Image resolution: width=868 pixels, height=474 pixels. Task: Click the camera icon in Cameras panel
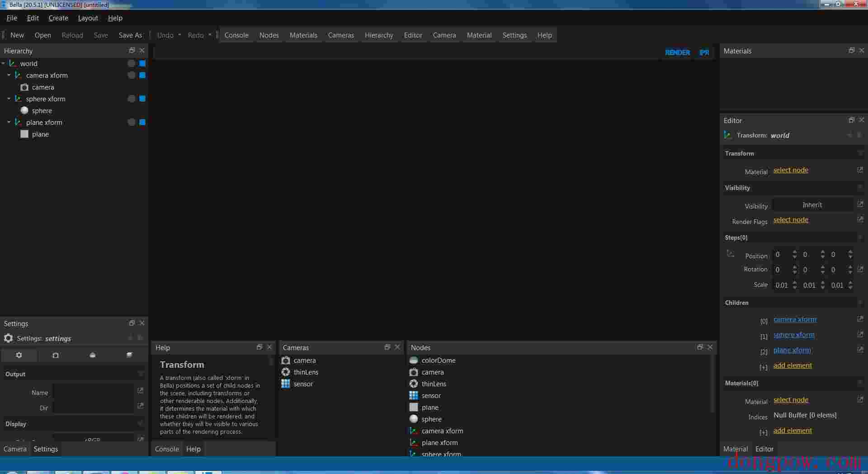coord(286,360)
